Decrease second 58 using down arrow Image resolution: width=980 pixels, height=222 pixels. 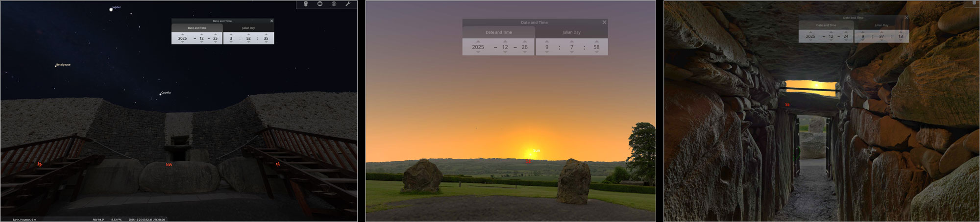(596, 52)
